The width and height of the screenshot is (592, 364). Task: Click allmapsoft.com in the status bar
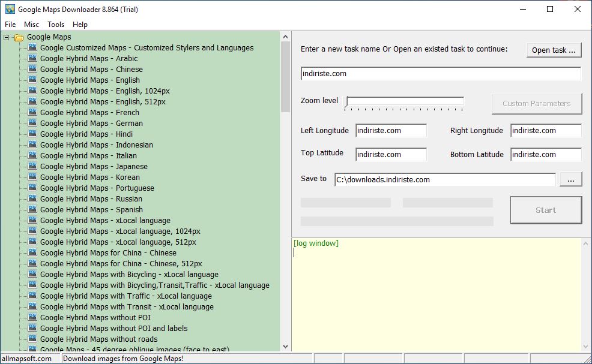tap(27, 359)
